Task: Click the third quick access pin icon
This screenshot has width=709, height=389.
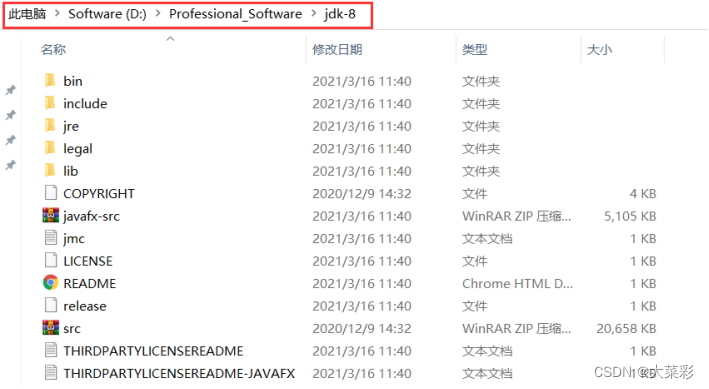Action: [x=10, y=140]
